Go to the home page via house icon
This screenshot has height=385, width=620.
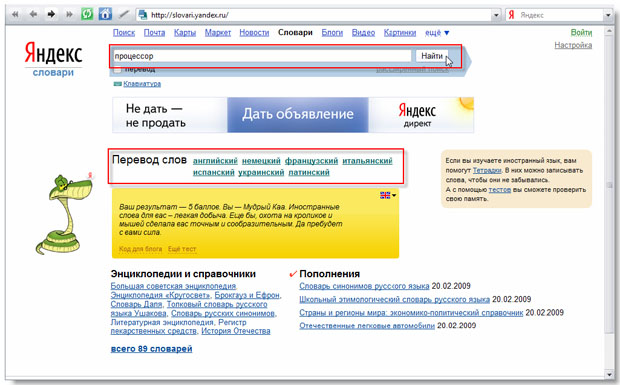click(x=105, y=14)
